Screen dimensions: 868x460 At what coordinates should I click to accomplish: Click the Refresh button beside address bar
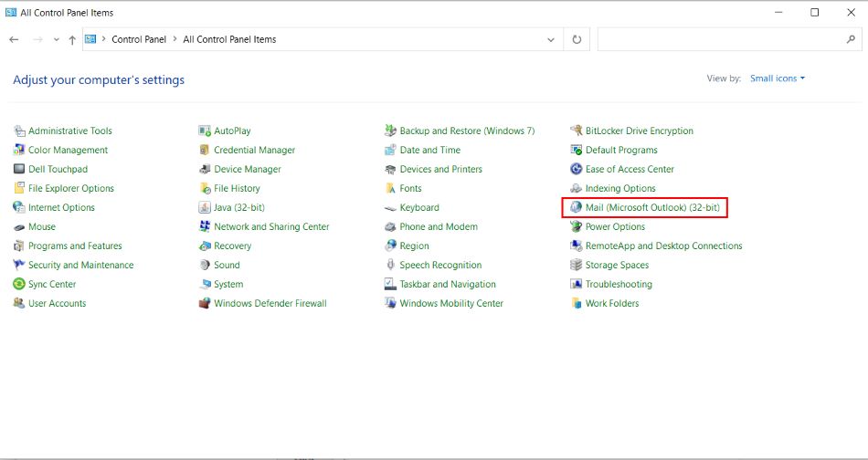tap(577, 40)
